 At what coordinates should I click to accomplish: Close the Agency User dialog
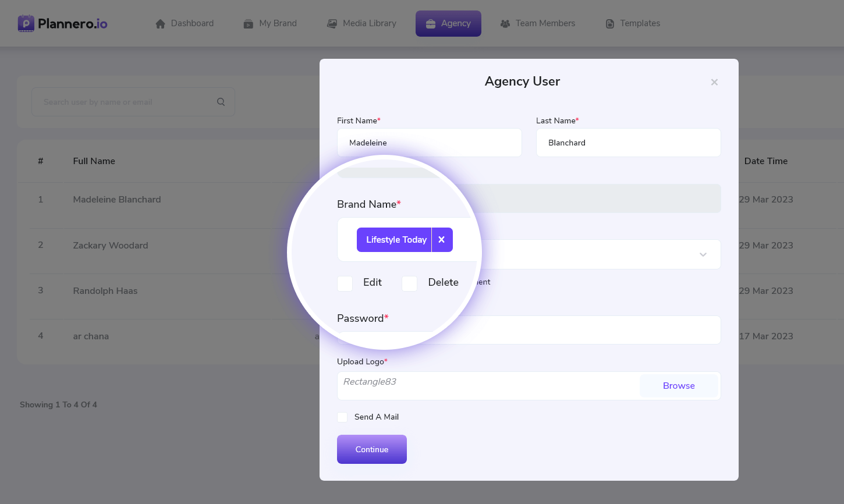pos(714,82)
